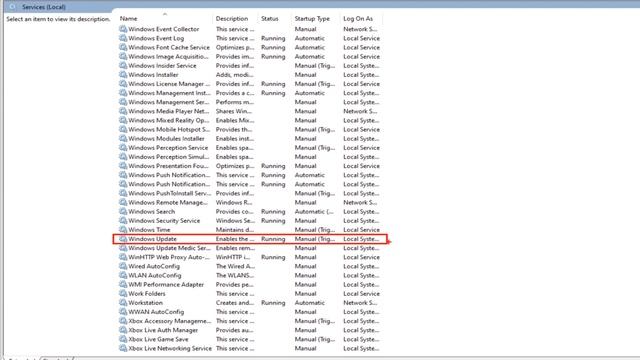Click the Windows Management Inst... service name

(x=169, y=93)
